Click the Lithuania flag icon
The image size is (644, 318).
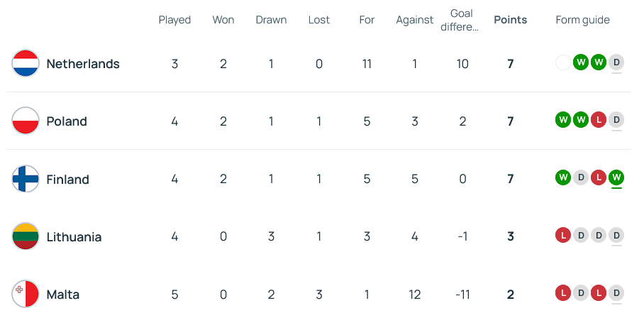point(26,236)
